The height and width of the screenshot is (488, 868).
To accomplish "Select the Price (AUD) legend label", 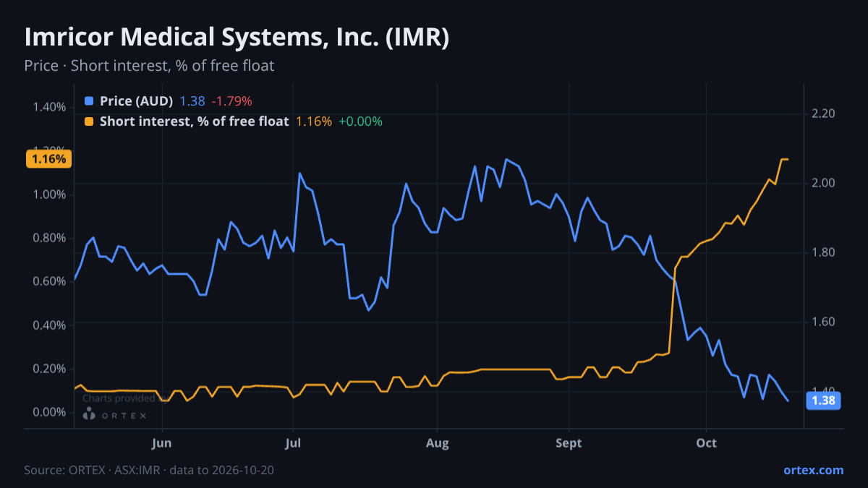I will pyautogui.click(x=136, y=101).
